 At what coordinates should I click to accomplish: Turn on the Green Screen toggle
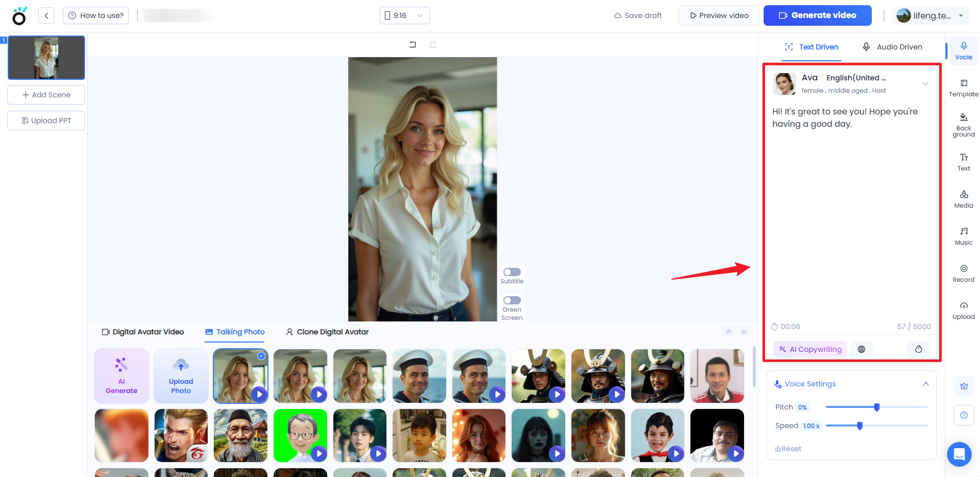[512, 300]
